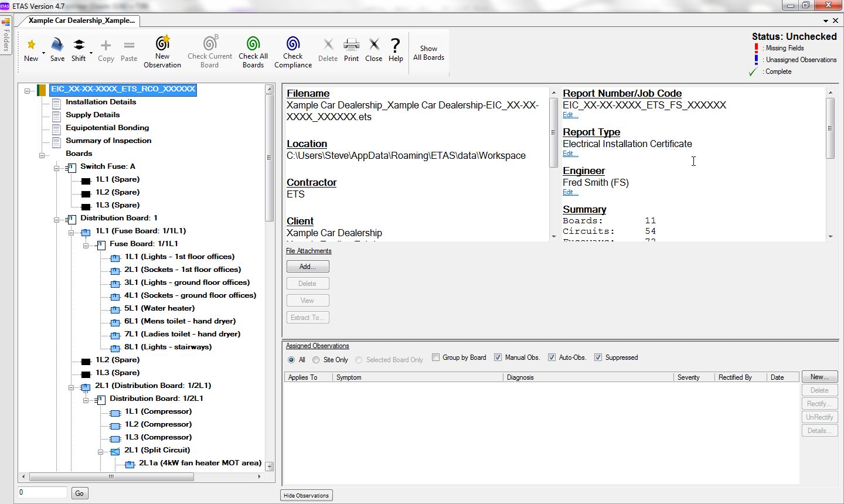Image resolution: width=844 pixels, height=504 pixels.
Task: Select 7L1 (Ladies toilet - hand dryer)
Action: (182, 334)
